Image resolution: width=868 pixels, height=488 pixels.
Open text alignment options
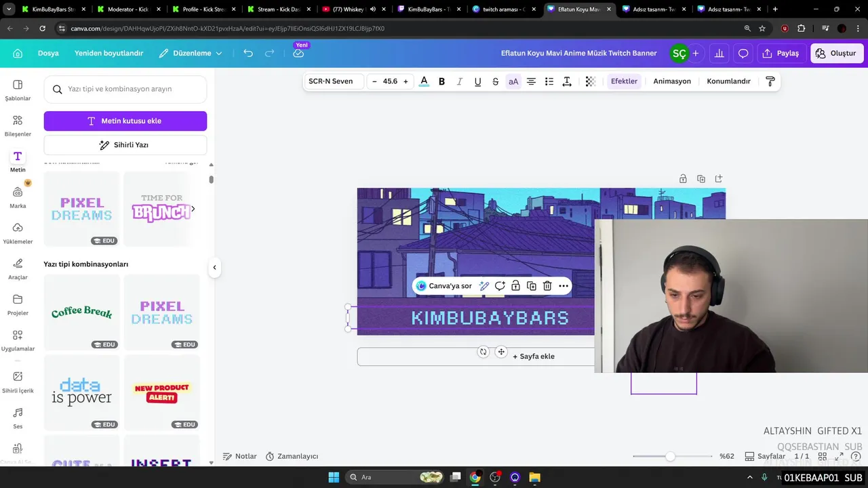tap(531, 81)
